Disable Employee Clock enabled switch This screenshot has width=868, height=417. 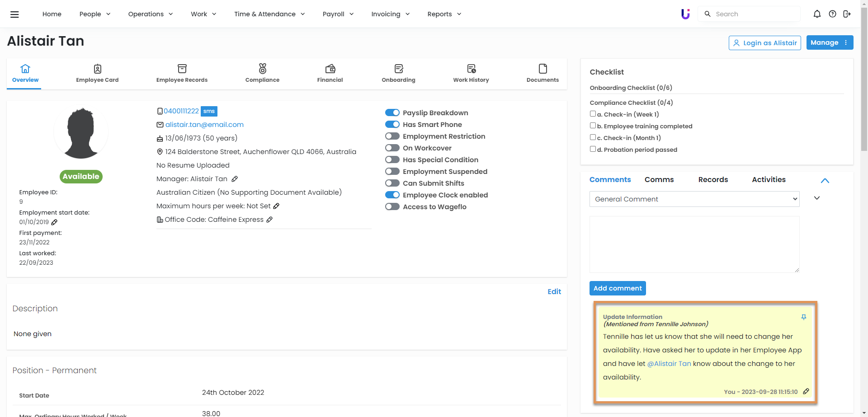pyautogui.click(x=392, y=195)
